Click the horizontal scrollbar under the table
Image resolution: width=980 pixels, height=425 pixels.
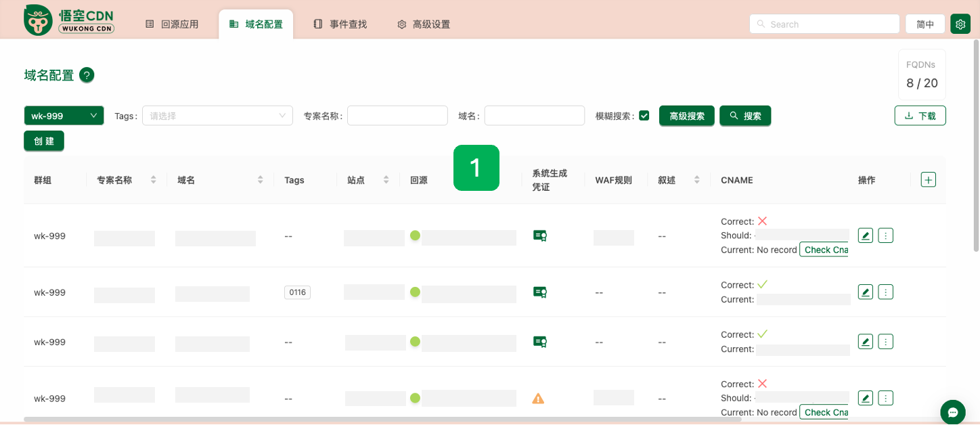point(382,420)
